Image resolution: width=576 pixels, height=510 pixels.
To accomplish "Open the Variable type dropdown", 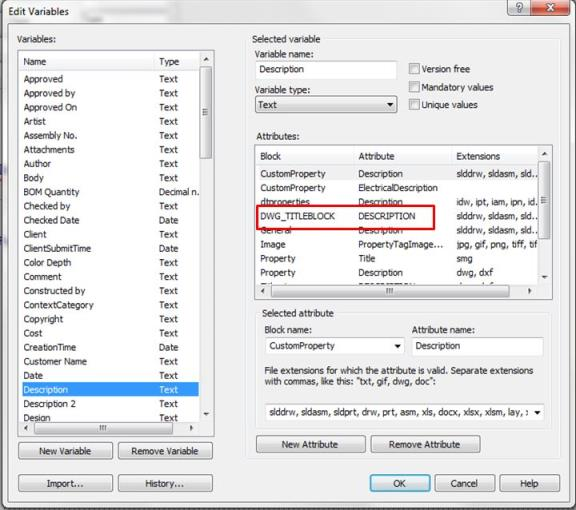I will tap(326, 105).
